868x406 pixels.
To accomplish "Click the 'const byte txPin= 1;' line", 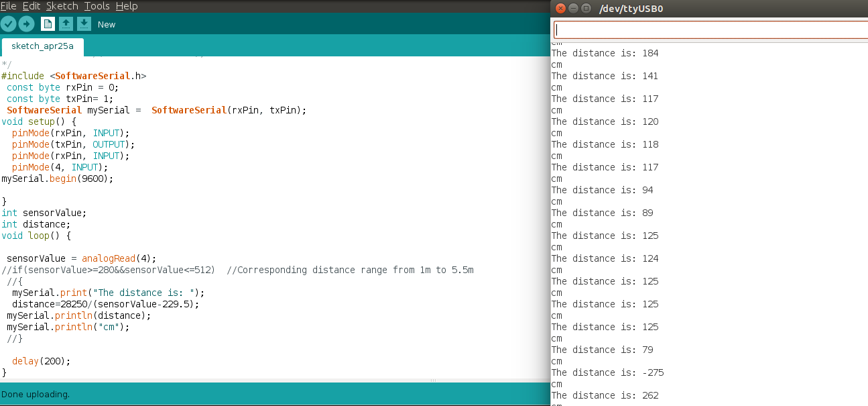I will click(60, 99).
